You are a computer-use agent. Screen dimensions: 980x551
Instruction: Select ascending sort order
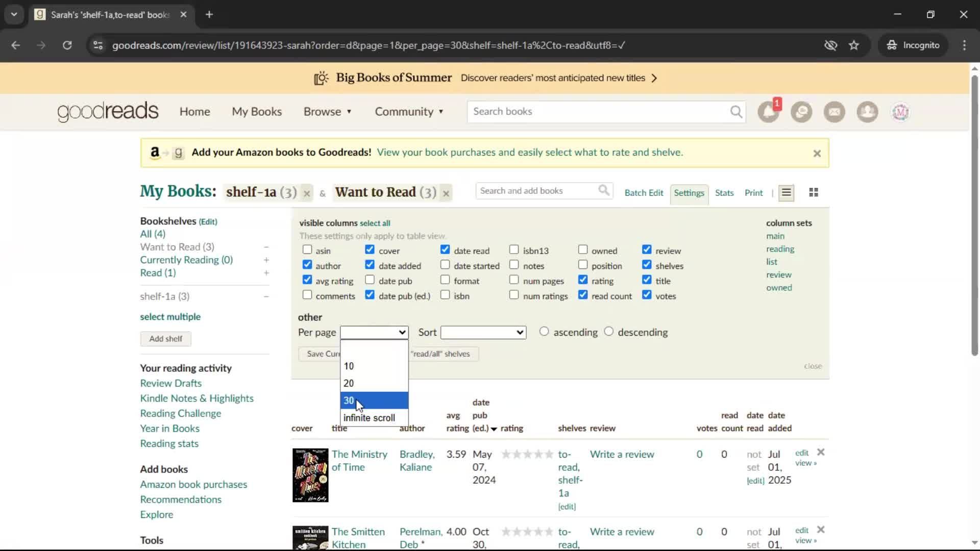pos(544,332)
